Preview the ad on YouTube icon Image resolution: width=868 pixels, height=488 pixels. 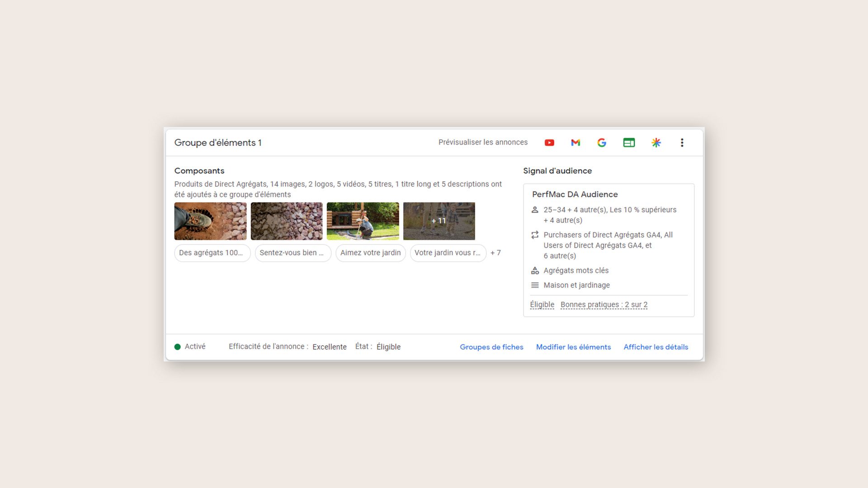pyautogui.click(x=549, y=143)
